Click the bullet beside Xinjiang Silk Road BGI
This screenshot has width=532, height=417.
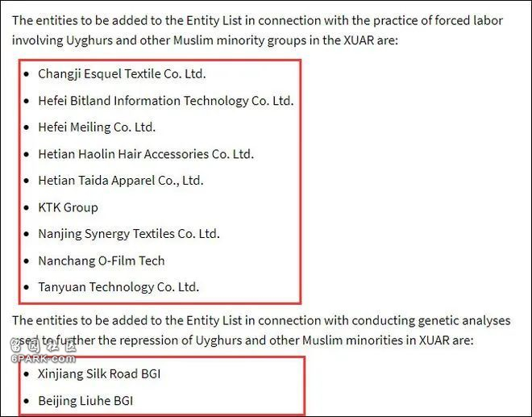coord(27,374)
